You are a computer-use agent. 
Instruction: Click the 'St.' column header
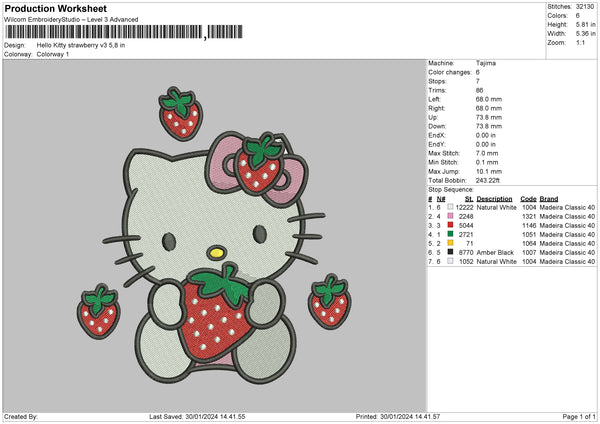point(469,199)
